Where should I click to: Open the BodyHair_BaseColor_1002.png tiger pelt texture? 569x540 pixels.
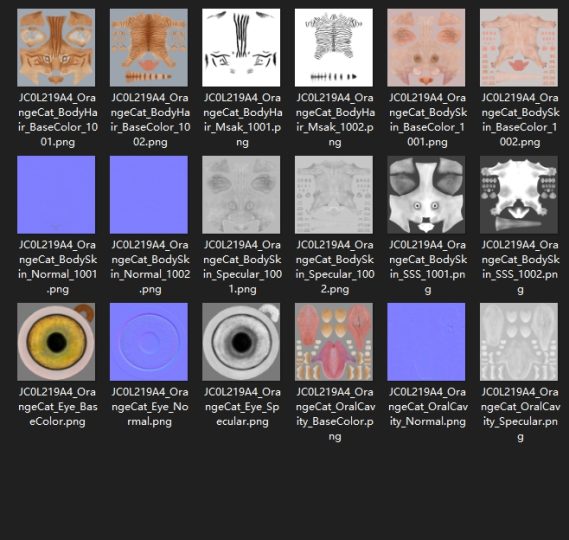(x=149, y=48)
